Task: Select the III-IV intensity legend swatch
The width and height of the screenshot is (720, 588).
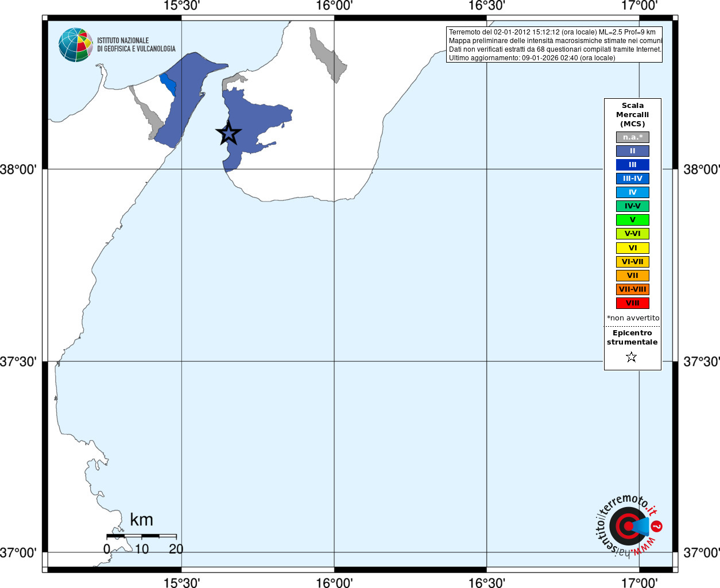Action: tap(633, 179)
